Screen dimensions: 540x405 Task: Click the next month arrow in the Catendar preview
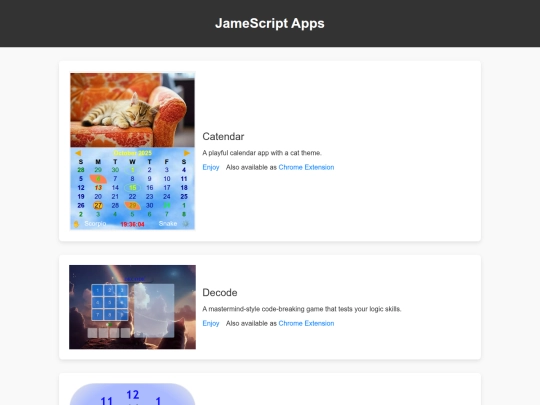pyautogui.click(x=187, y=153)
